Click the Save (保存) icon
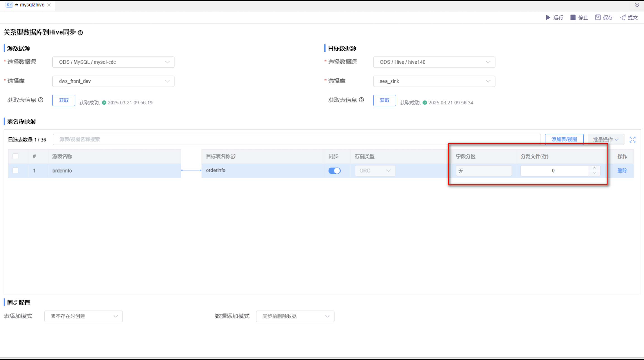 coord(598,17)
